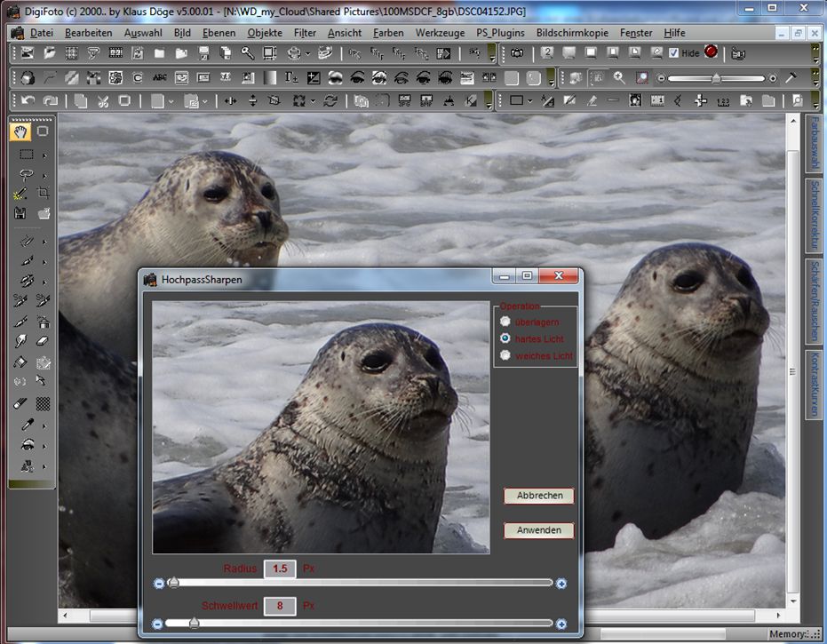Choose the Eraser tool
827x644 pixels.
coord(43,341)
